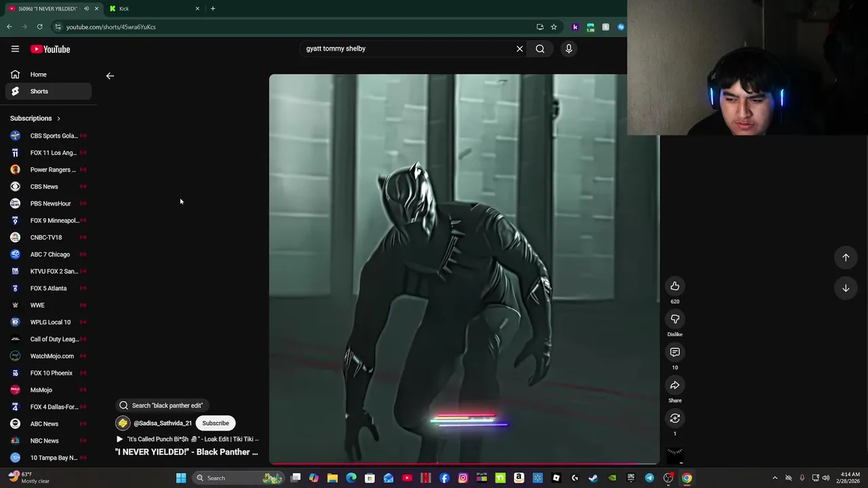Open the purple K browser extension
Viewport: 868px width, 488px height.
tap(575, 27)
